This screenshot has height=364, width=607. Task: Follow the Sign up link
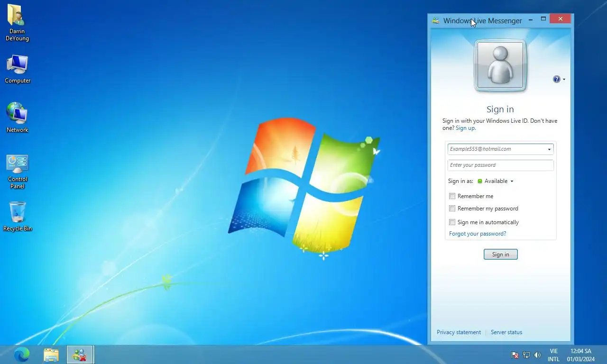[465, 128]
